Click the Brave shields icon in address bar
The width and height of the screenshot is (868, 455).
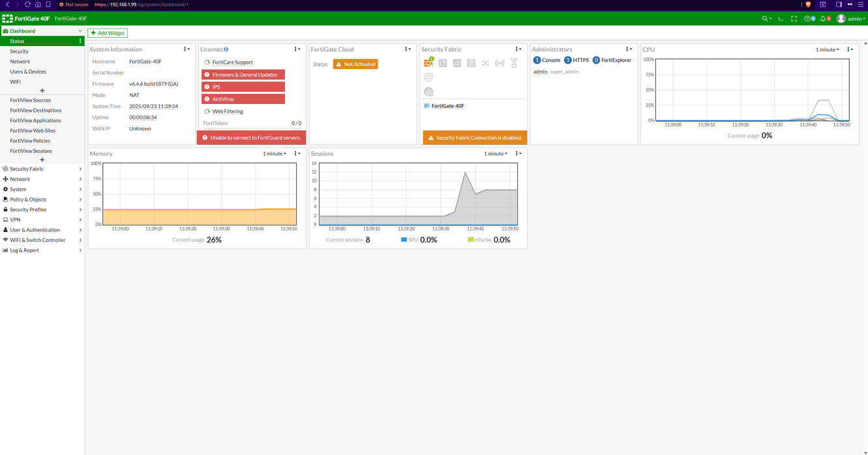(x=808, y=4)
